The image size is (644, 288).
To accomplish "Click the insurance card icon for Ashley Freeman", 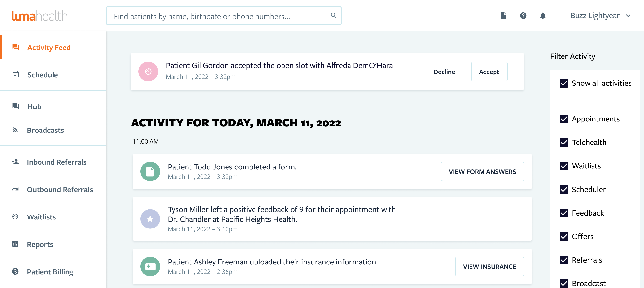I will pos(150,266).
